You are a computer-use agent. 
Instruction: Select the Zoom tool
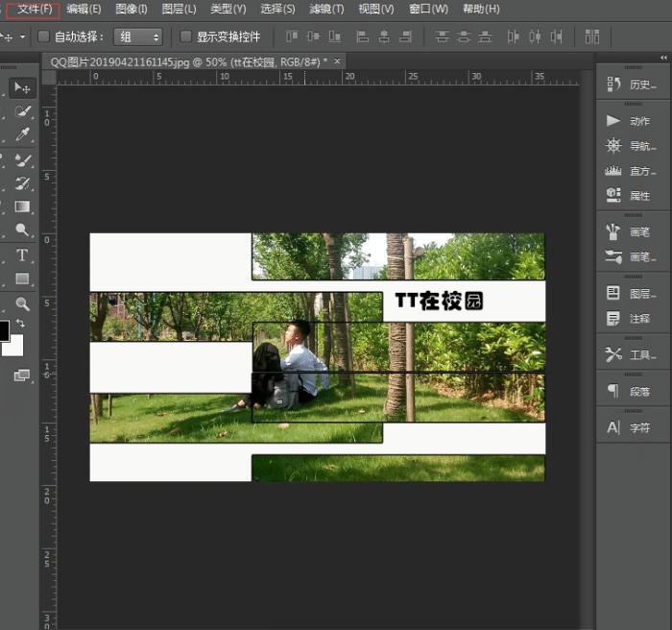point(22,303)
